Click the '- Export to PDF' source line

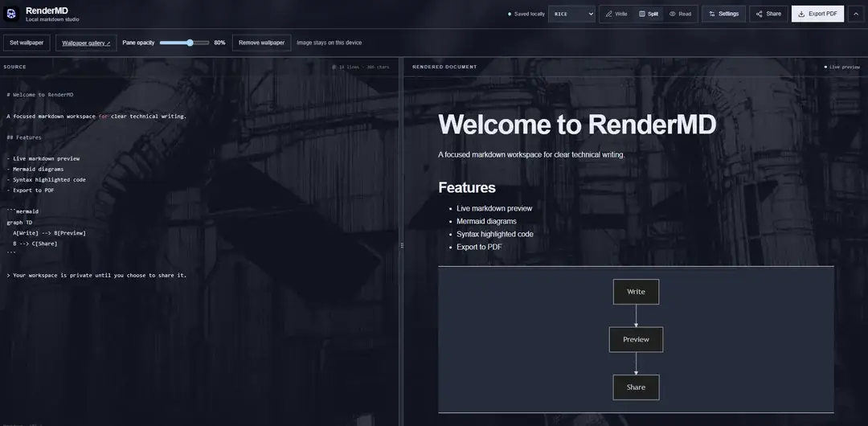pyautogui.click(x=31, y=190)
